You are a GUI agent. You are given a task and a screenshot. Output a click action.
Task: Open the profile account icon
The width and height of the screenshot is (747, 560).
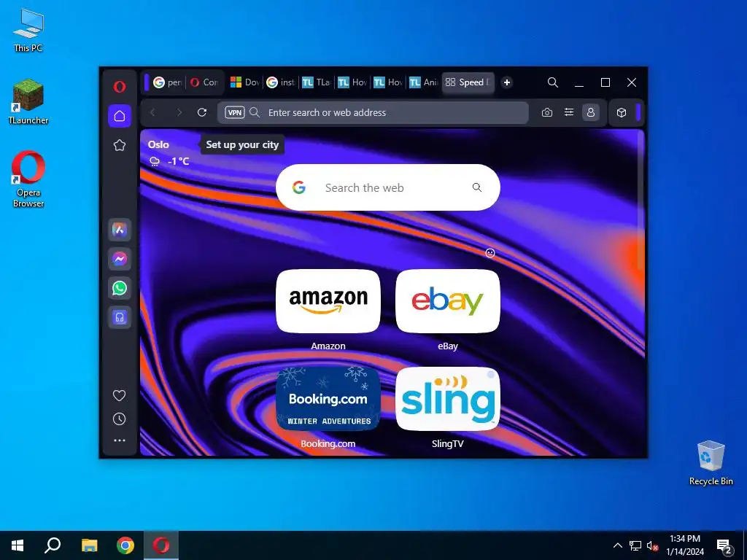pos(591,112)
